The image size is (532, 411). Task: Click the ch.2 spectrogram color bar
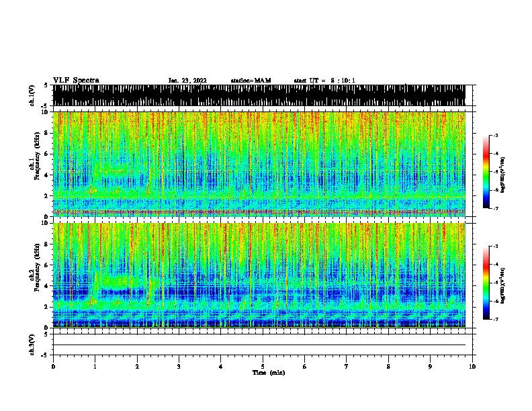(486, 283)
